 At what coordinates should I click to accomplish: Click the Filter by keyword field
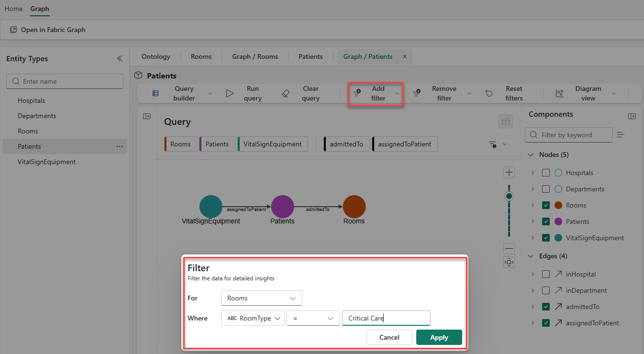point(568,135)
